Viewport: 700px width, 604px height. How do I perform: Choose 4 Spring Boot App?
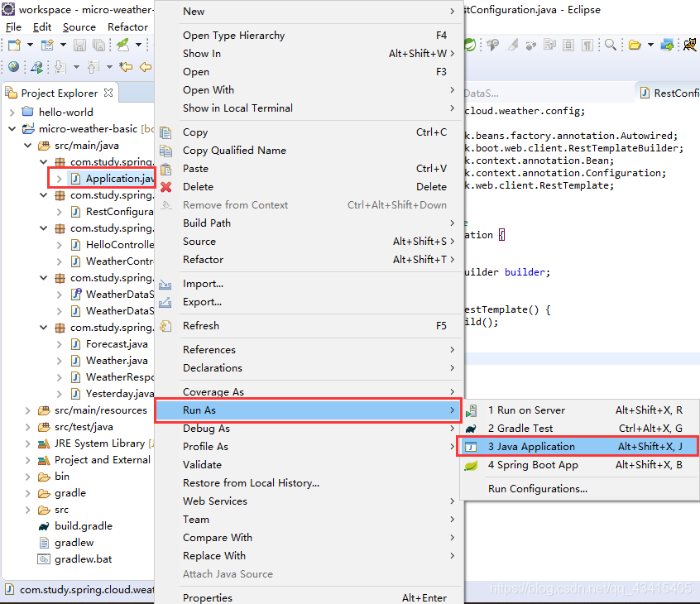579,465
